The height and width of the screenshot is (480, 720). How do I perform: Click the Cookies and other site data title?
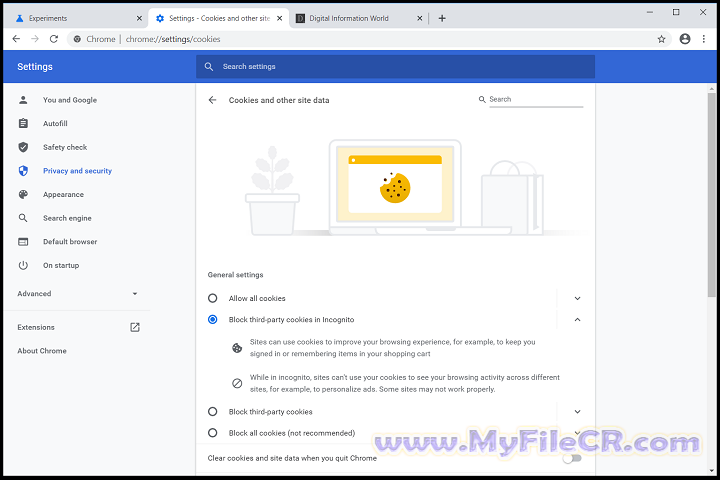pyautogui.click(x=279, y=100)
